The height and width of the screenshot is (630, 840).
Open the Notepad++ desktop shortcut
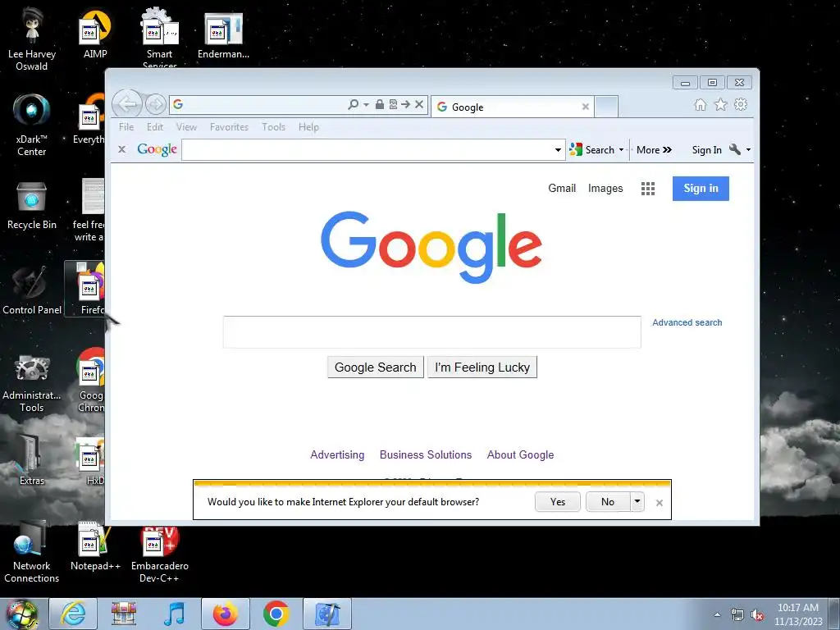[95, 547]
